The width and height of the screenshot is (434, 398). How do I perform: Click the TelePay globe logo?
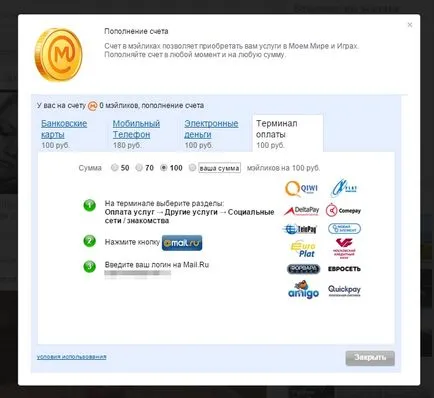[300, 229]
